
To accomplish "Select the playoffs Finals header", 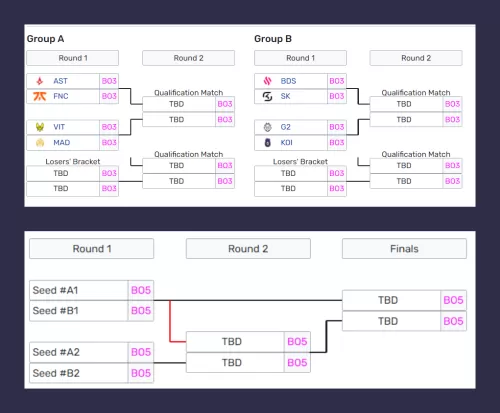I will click(x=404, y=249).
